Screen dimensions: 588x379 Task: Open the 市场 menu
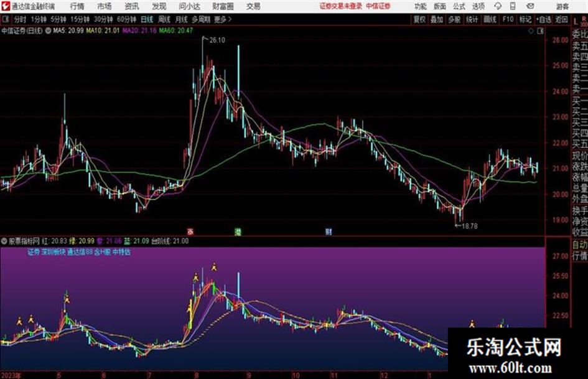(x=105, y=6)
